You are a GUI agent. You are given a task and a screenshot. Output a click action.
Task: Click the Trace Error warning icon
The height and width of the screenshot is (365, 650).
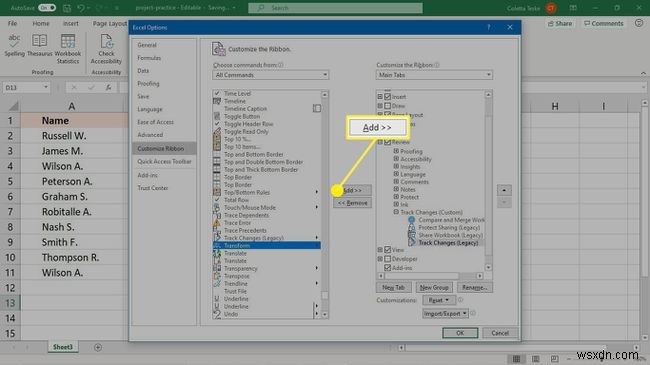pos(217,223)
